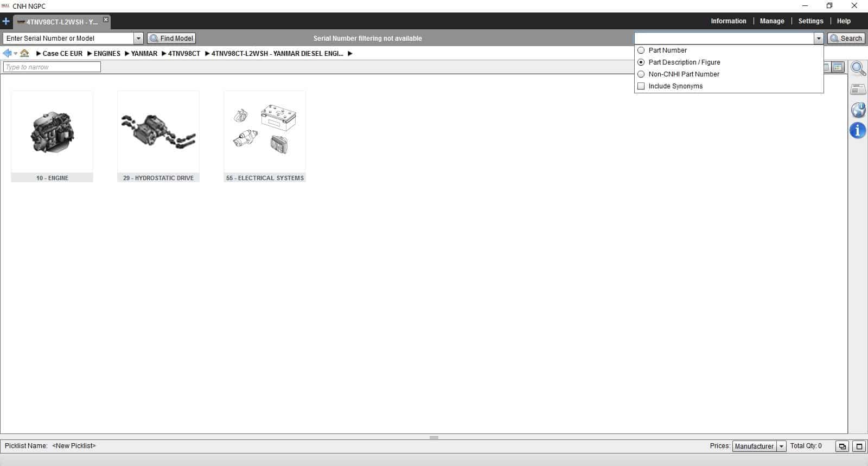Open the Prices Manufacturer dropdown
Screen dimensions: 868x466
(x=781, y=446)
